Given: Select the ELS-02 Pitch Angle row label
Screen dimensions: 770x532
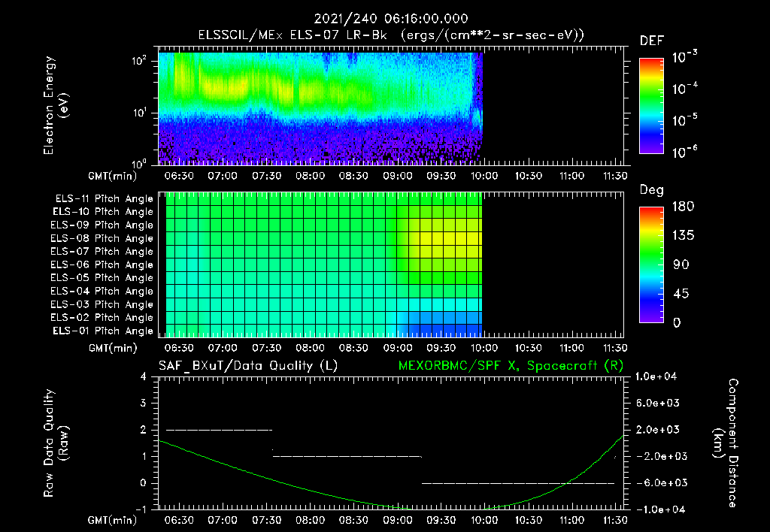Looking at the screenshot, I should pyautogui.click(x=102, y=318).
